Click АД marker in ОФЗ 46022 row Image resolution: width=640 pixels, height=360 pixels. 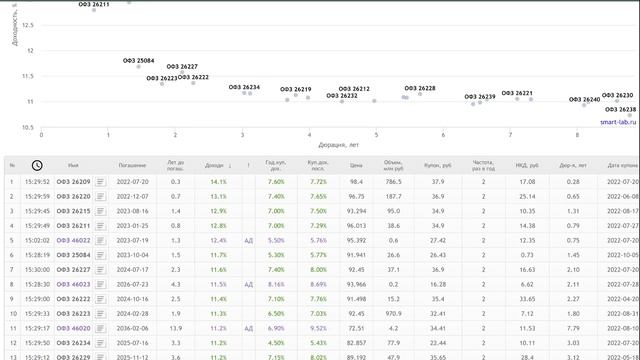(249, 240)
